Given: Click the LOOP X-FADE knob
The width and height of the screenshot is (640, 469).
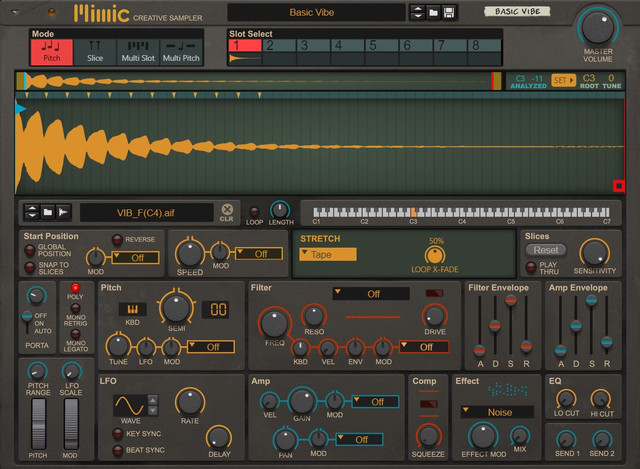Looking at the screenshot, I should coord(435,256).
